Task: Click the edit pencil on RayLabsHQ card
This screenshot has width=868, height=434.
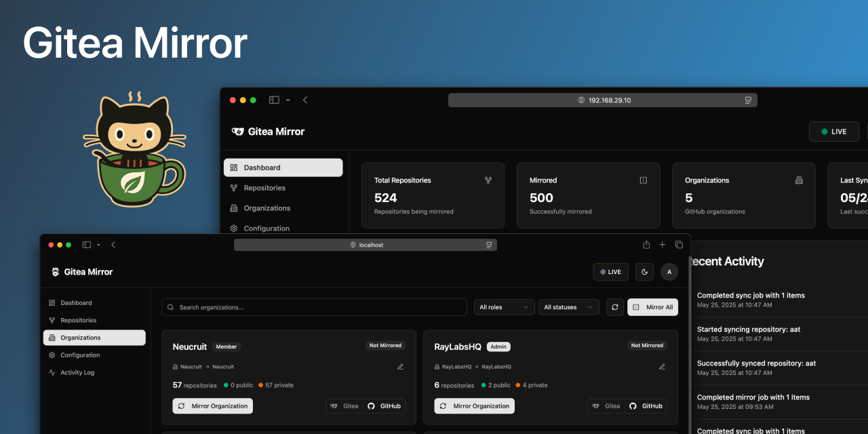Action: point(662,367)
